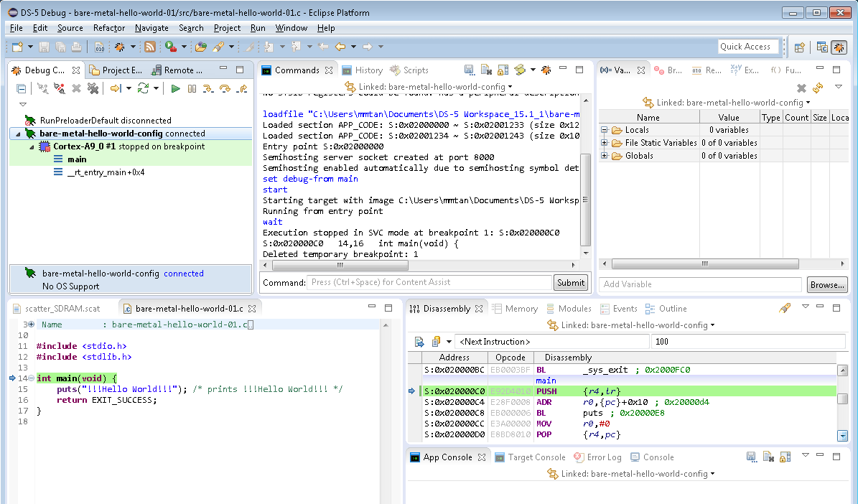The width and height of the screenshot is (858, 504).
Task: Click the Refresh icon in Variables view
Action: (817, 88)
